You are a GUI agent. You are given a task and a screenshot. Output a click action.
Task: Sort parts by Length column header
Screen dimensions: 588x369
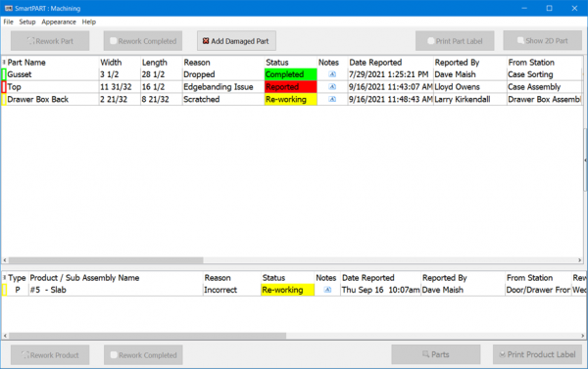coord(162,63)
